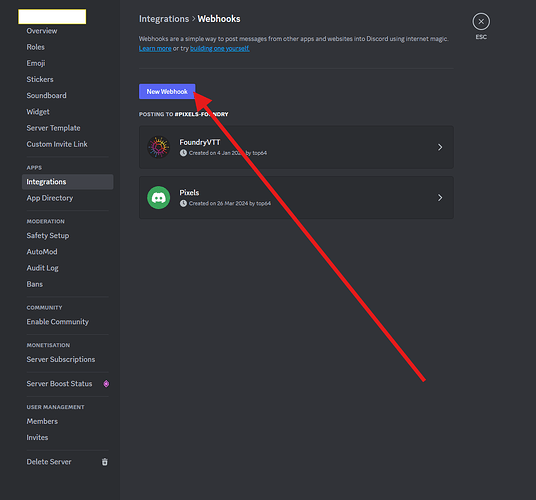The height and width of the screenshot is (500, 536).
Task: Create a New Webhook
Action: (167, 92)
